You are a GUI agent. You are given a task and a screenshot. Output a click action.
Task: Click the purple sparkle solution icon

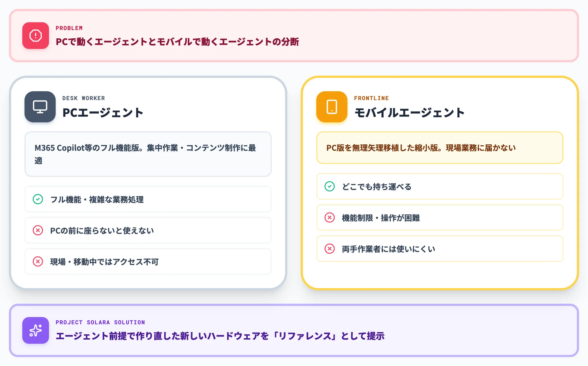(x=36, y=330)
